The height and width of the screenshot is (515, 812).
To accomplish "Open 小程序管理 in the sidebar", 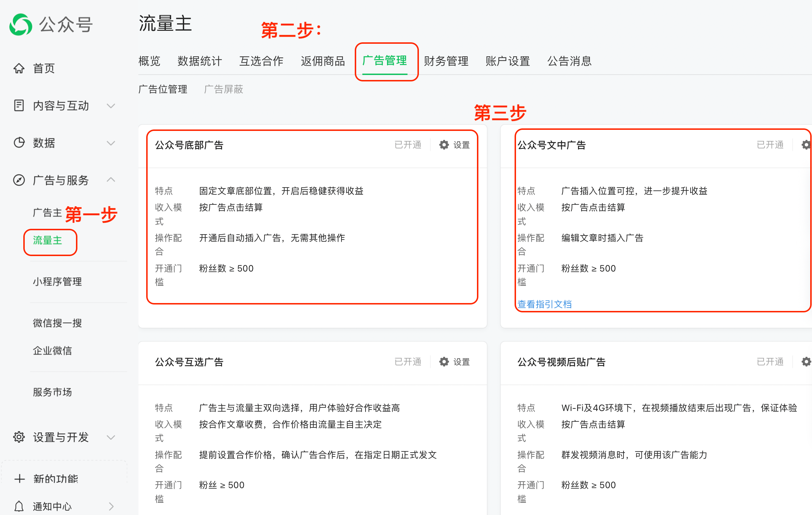I will point(57,282).
